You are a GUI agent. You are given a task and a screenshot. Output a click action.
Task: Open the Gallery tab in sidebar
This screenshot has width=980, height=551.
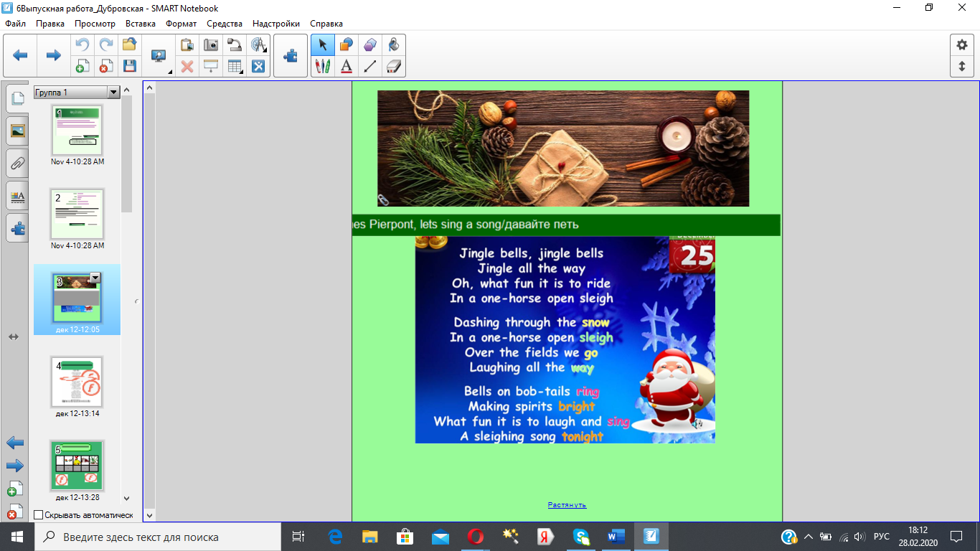pos(18,131)
